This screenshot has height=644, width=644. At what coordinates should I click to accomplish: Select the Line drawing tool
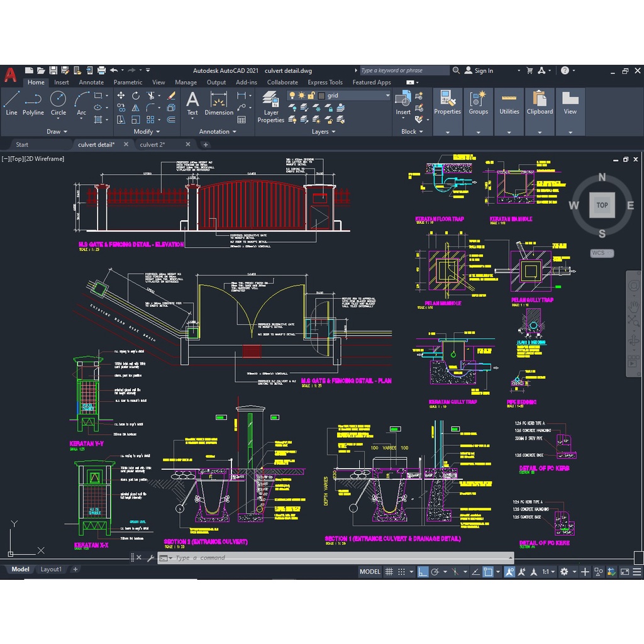click(x=11, y=104)
